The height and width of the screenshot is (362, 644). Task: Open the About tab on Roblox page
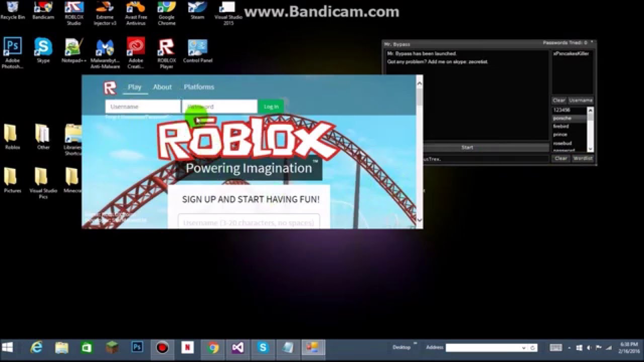162,87
